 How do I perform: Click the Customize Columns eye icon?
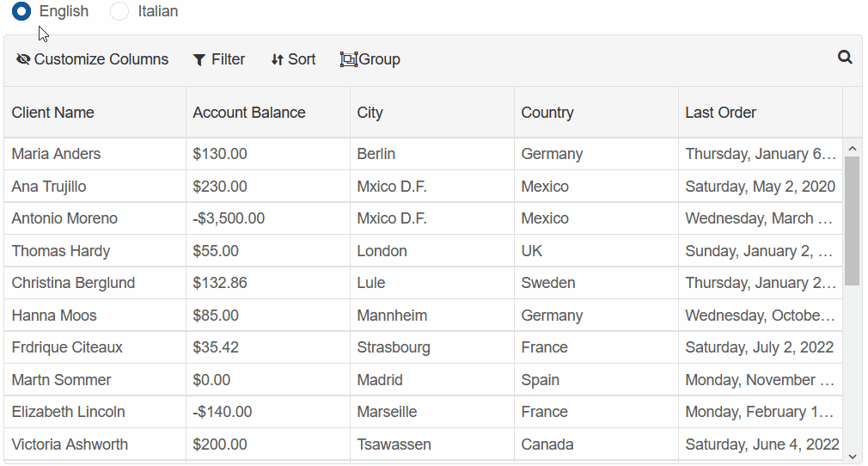tap(23, 59)
